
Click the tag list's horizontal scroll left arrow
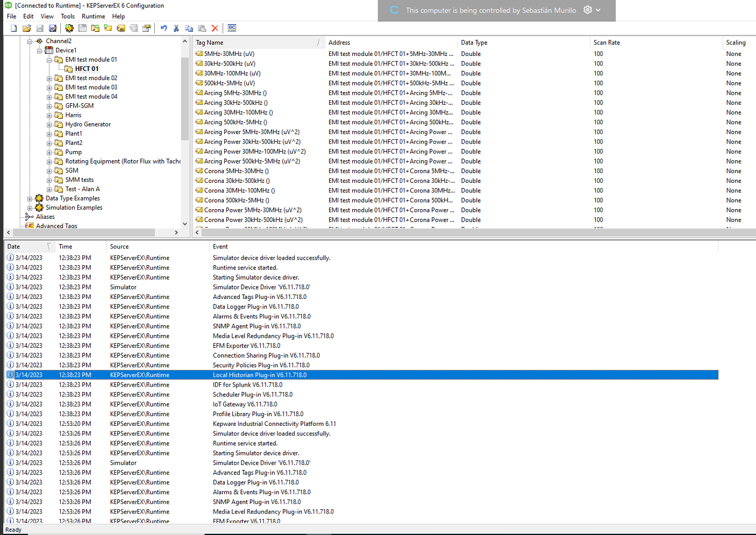coord(197,232)
